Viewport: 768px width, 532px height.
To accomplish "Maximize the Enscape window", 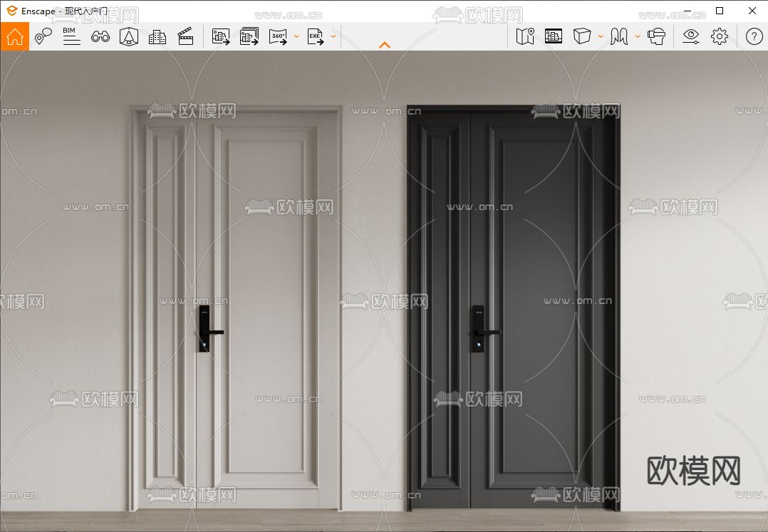I will pos(720,11).
